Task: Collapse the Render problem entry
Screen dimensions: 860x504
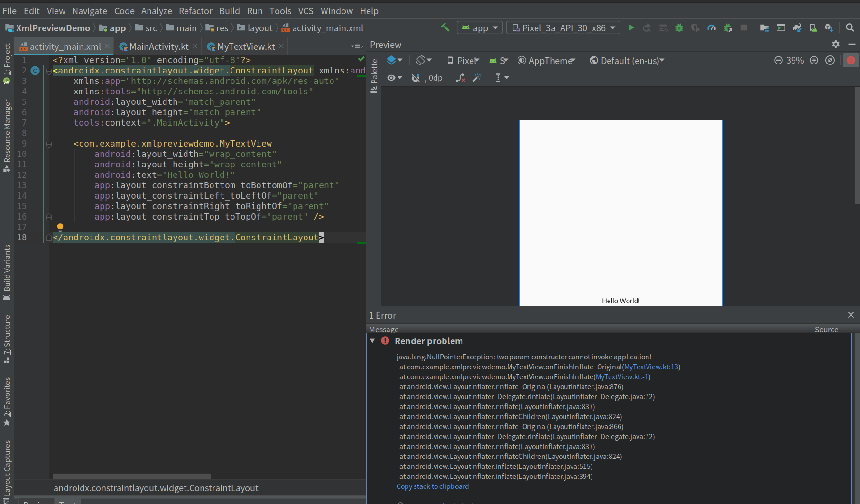Action: [x=373, y=340]
